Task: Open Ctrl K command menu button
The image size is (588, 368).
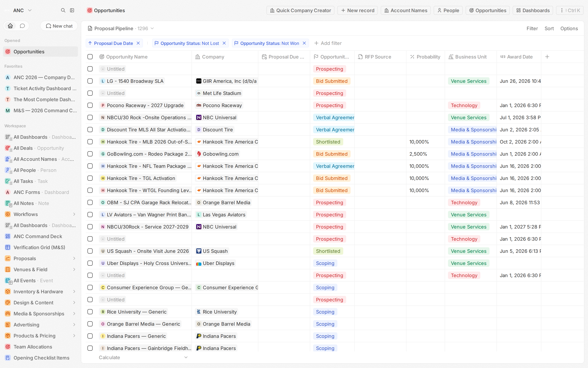Action: [570, 10]
